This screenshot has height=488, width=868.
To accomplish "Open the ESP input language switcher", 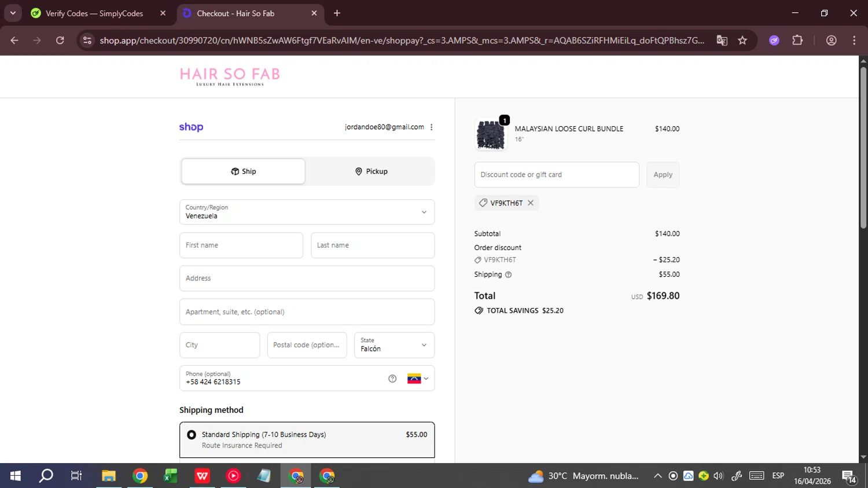I will click(778, 476).
